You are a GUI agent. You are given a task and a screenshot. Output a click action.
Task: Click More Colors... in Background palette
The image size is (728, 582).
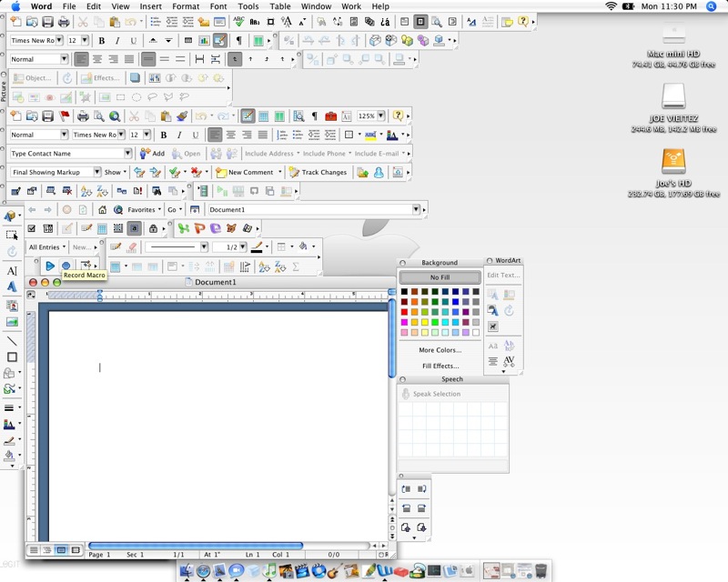tap(440, 350)
